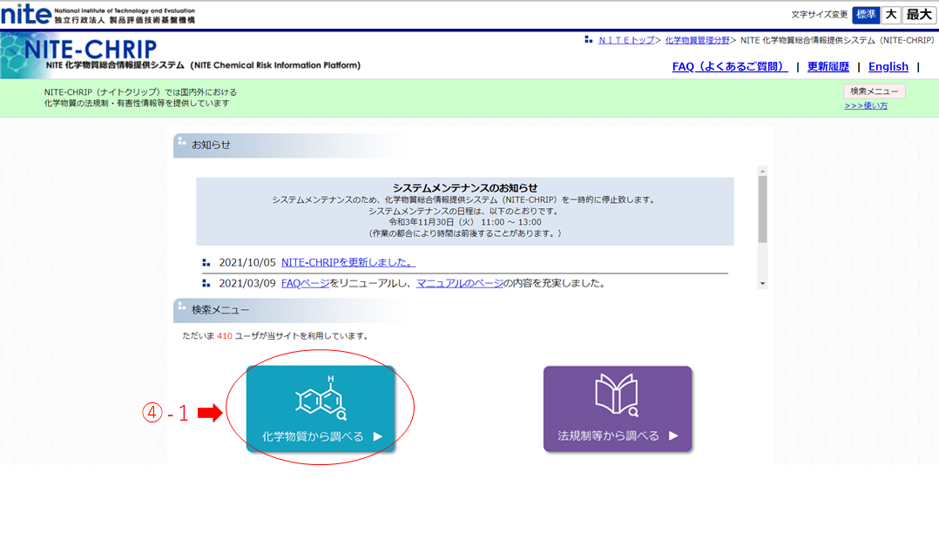
Task: Click the 2021/10/05 news date
Action: [x=247, y=262]
